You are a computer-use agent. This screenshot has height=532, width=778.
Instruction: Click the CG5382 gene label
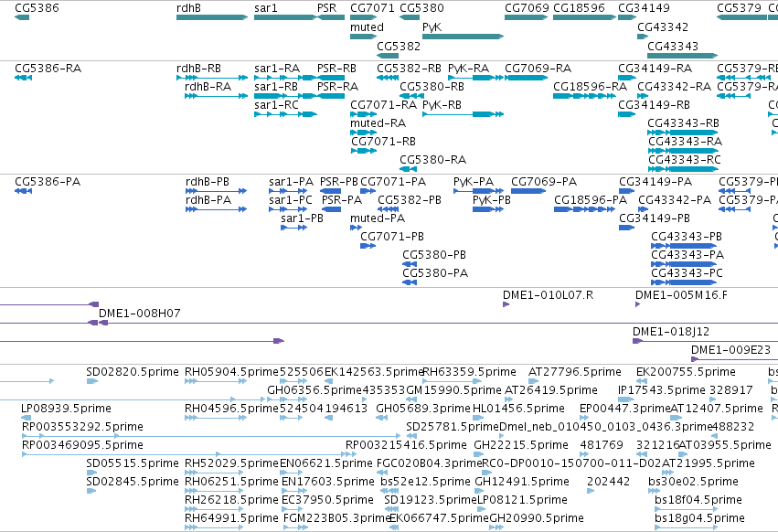(x=399, y=46)
